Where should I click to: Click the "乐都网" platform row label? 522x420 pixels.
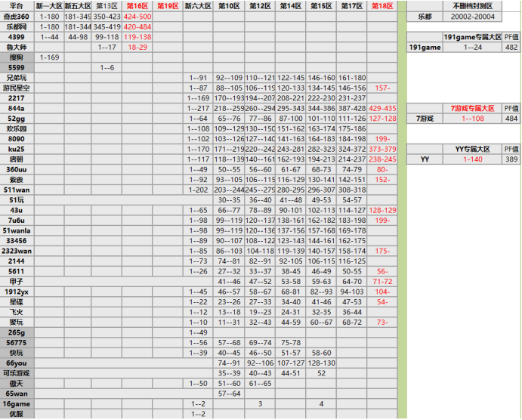(17, 26)
